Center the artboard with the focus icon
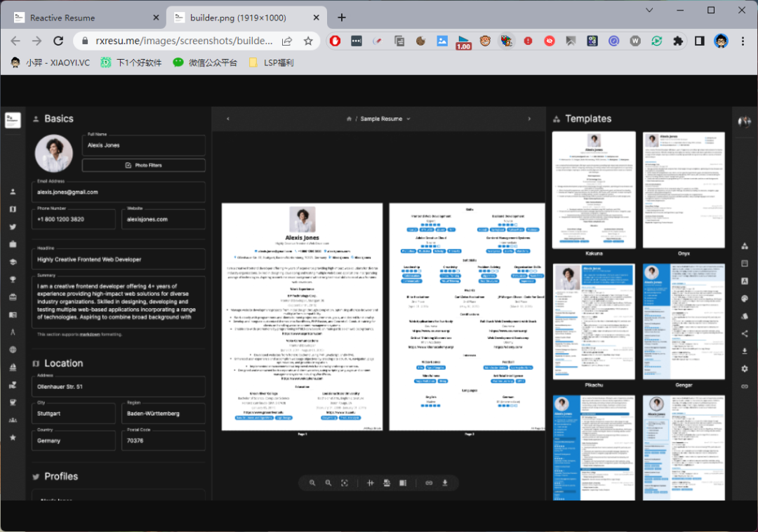Screen dimensions: 758x532 click(x=344, y=483)
